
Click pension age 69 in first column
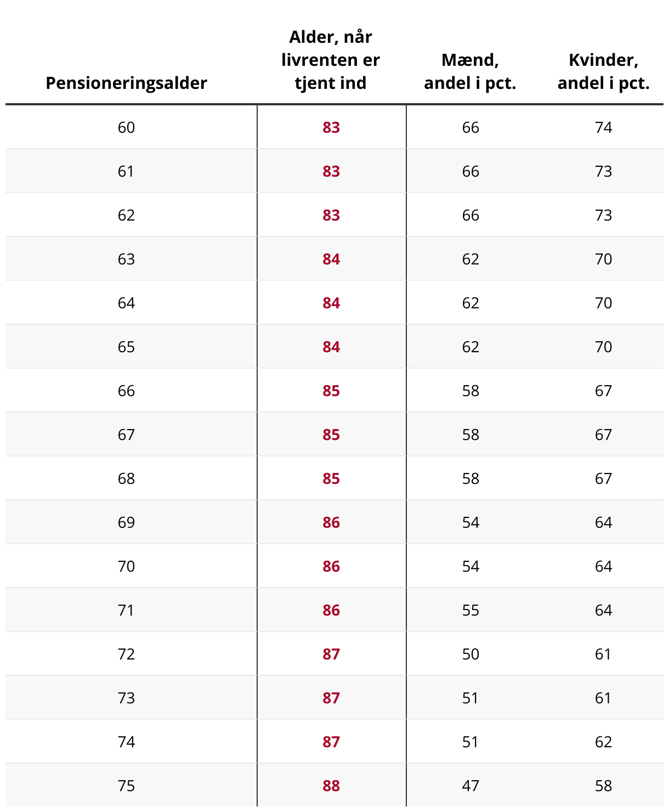[126, 522]
